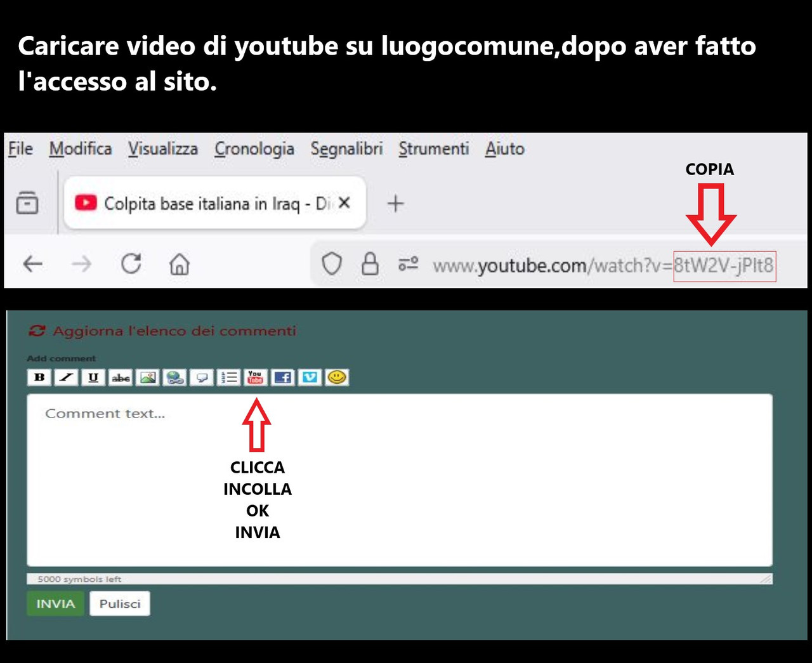Open the Visualizza menu

[x=163, y=149]
